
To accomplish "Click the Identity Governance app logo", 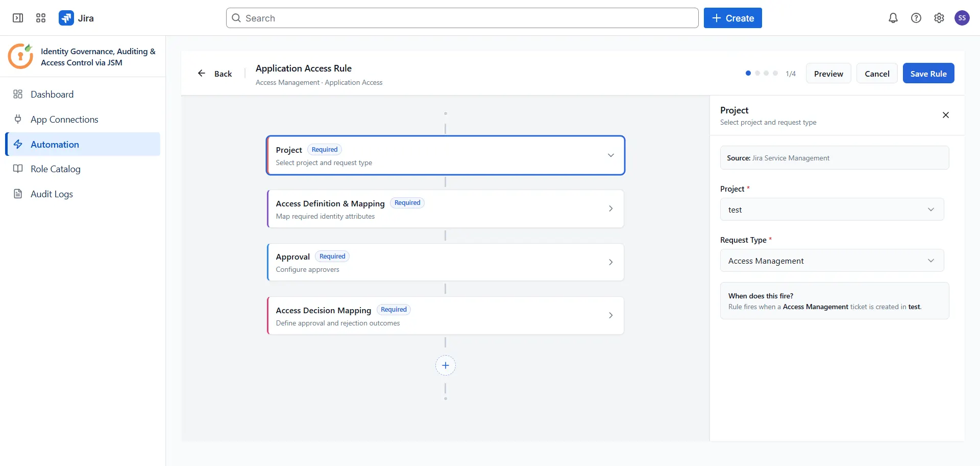I will (20, 56).
